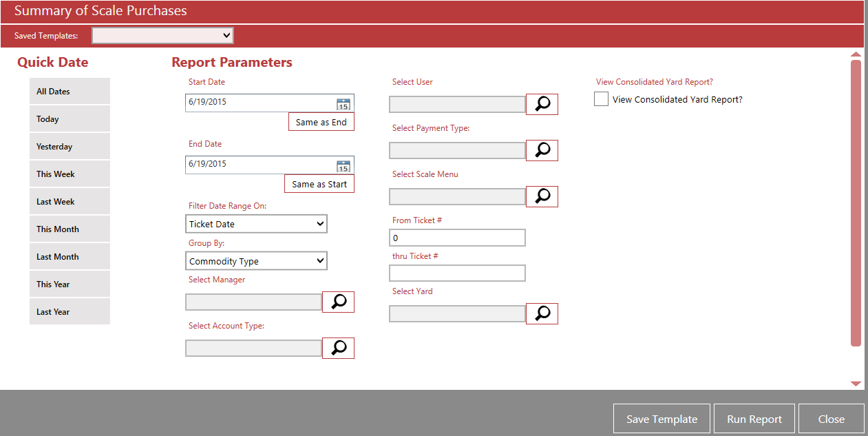This screenshot has width=868, height=436.
Task: Choose All Dates quick date
Action: tap(70, 91)
